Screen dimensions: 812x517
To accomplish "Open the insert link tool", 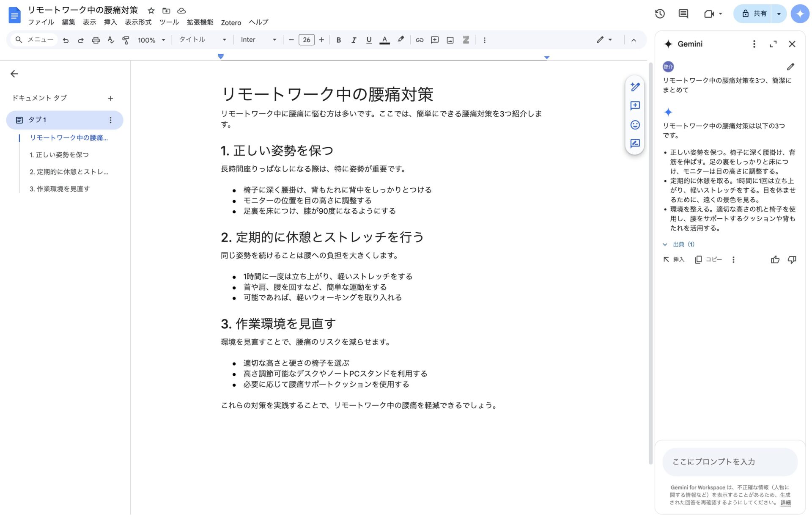I will click(x=419, y=40).
